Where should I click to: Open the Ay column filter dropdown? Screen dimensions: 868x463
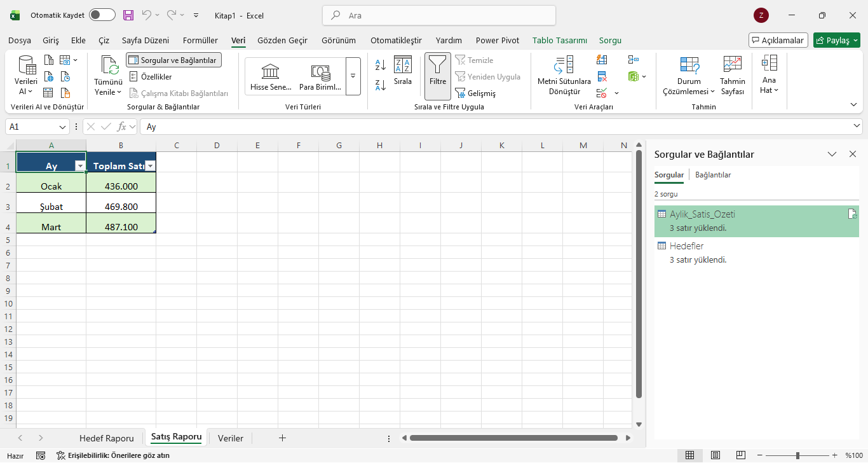tap(80, 165)
